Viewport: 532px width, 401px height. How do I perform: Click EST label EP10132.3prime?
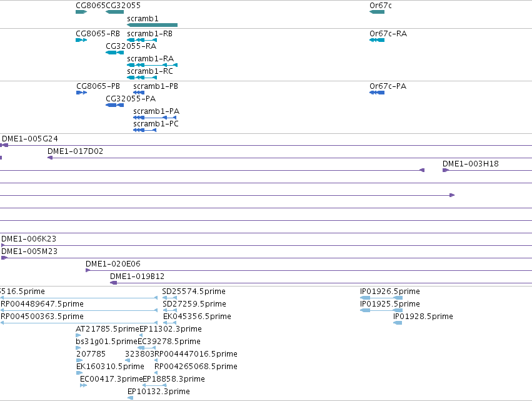pyautogui.click(x=158, y=392)
